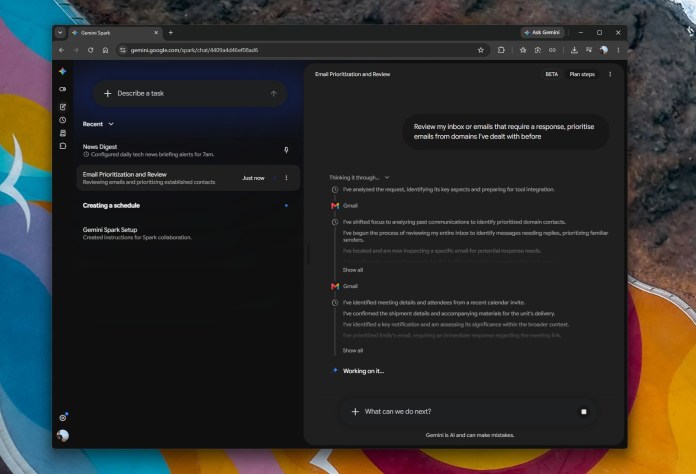Open the Chrome profile avatar in toolbar
Viewport: 696px width, 474px height.
pos(604,50)
